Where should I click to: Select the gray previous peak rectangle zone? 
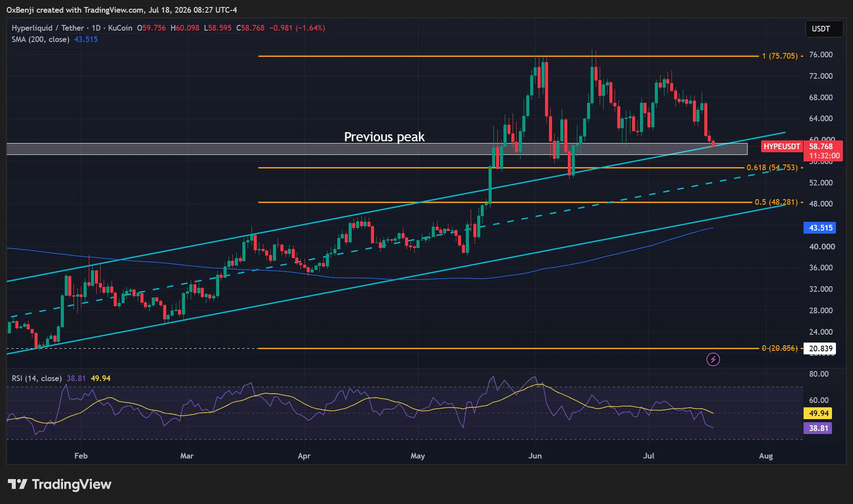point(377,149)
